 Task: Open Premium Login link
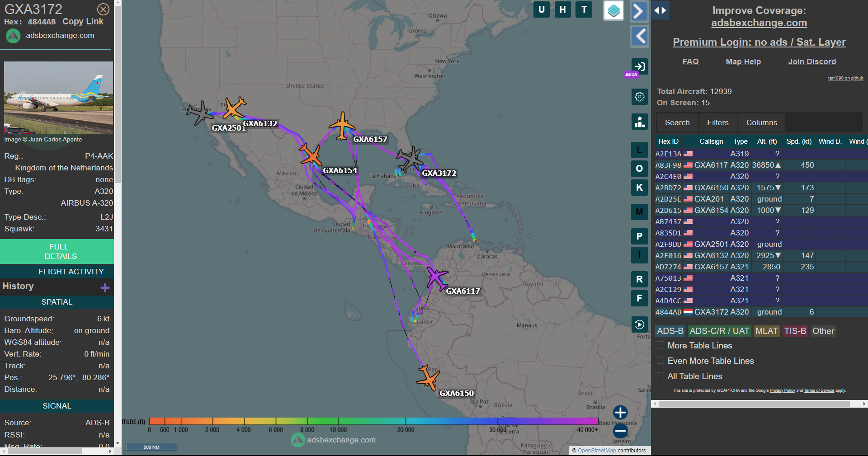coord(759,42)
